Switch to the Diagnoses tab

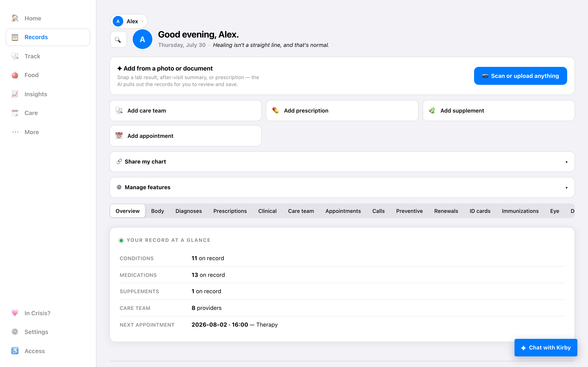(189, 211)
